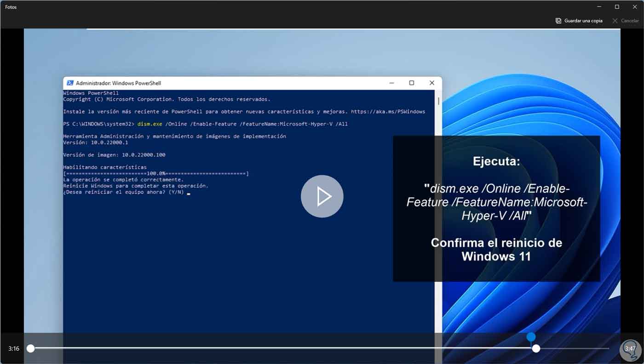644x364 pixels.
Task: Play the video with the center play button
Action: click(322, 196)
